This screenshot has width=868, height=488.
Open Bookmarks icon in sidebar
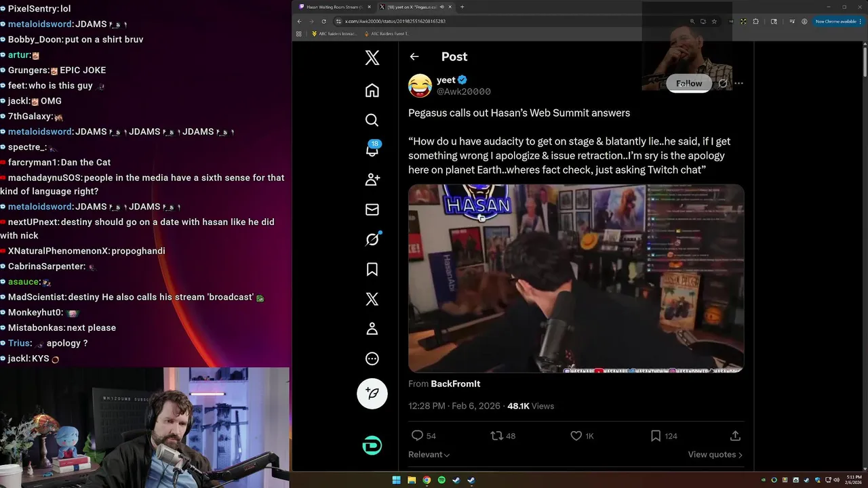click(x=372, y=269)
